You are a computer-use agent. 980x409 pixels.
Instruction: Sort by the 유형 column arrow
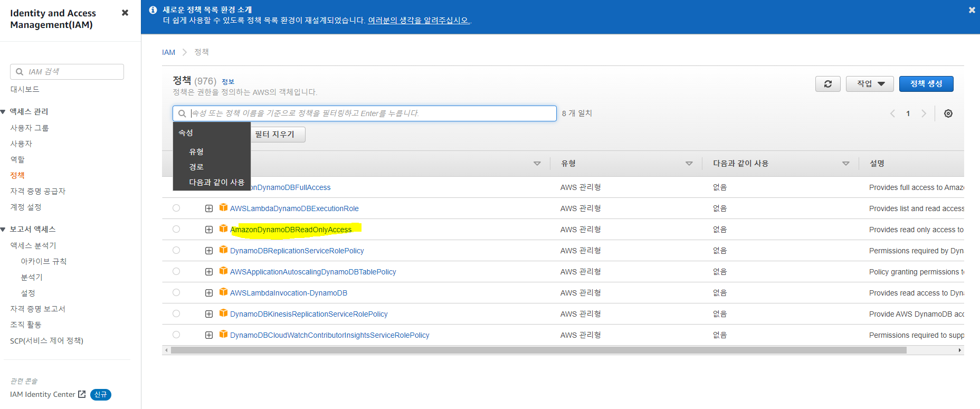(689, 164)
